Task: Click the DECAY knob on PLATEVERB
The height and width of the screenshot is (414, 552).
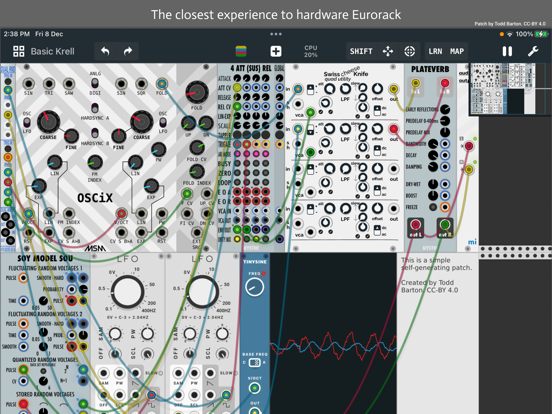Action: [433, 155]
